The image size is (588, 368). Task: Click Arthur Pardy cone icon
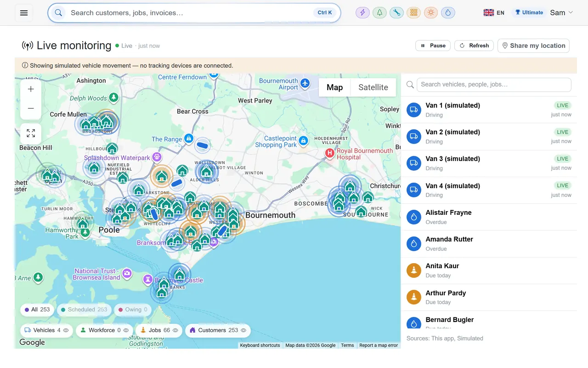click(x=414, y=297)
